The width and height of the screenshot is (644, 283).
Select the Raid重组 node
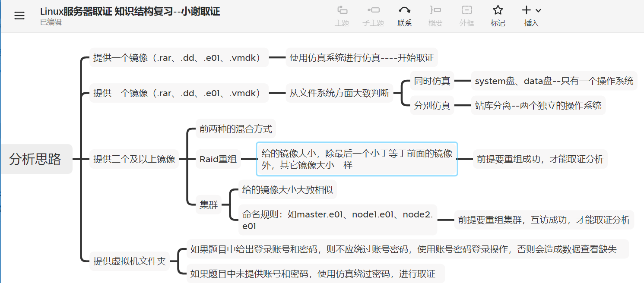pos(218,159)
